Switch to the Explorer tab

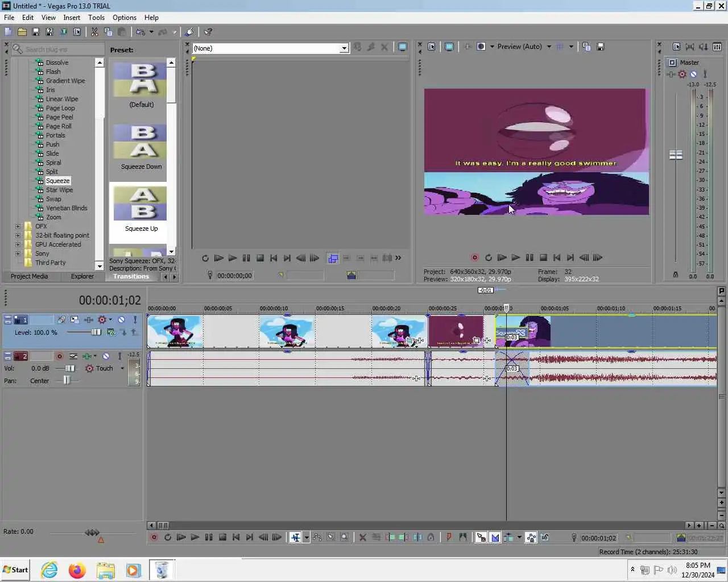tap(82, 276)
